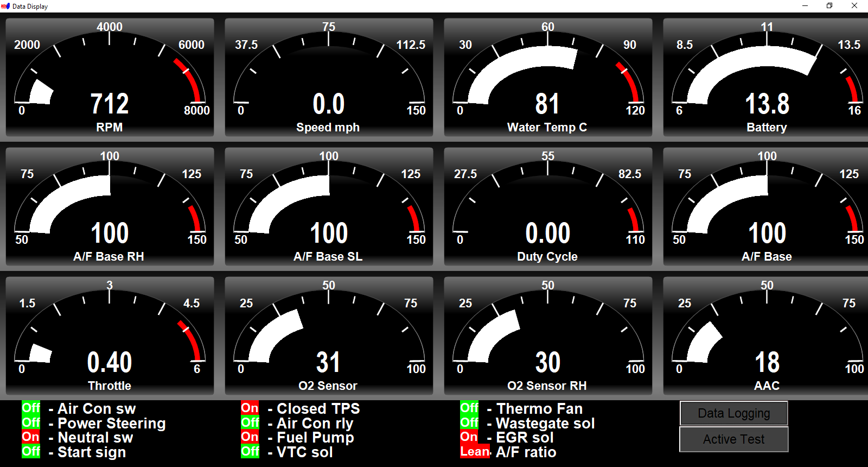868x467 pixels.
Task: Click the Lean A/F ratio indicator
Action: click(x=475, y=452)
